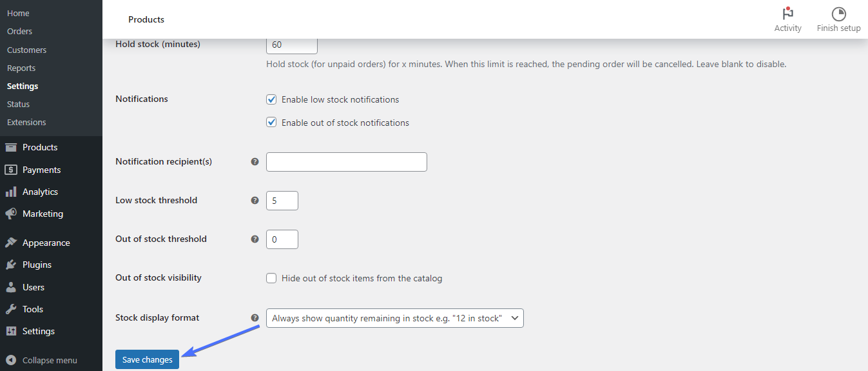This screenshot has height=371, width=868.
Task: Click the Notification recipient(s) text field
Action: pyautogui.click(x=346, y=162)
